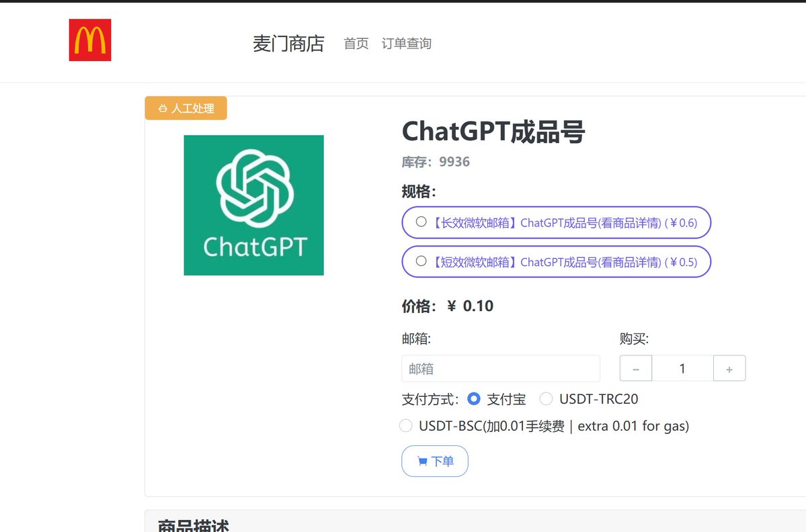Open the 订单查询 navigation link
Screen dimensions: 806x532
[x=407, y=44]
